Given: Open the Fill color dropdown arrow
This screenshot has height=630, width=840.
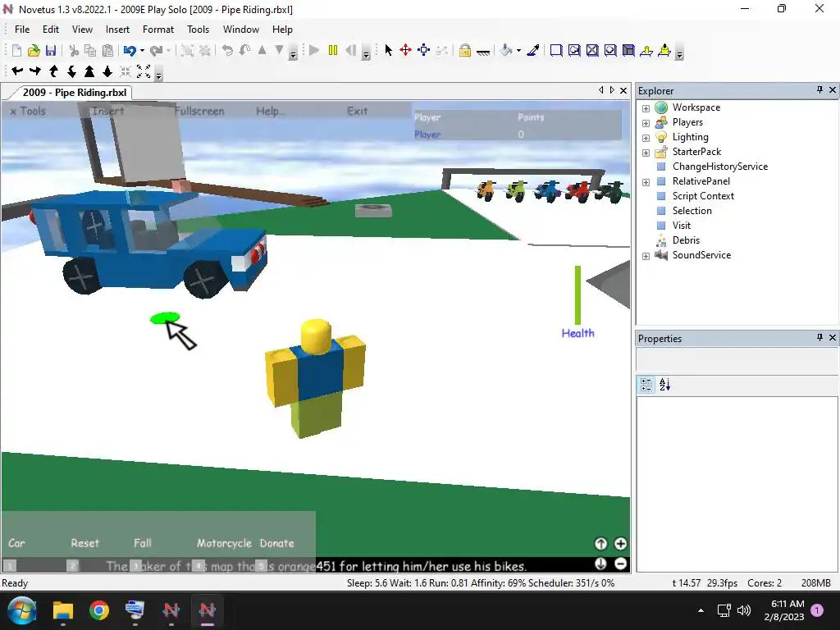Looking at the screenshot, I should click(x=518, y=51).
